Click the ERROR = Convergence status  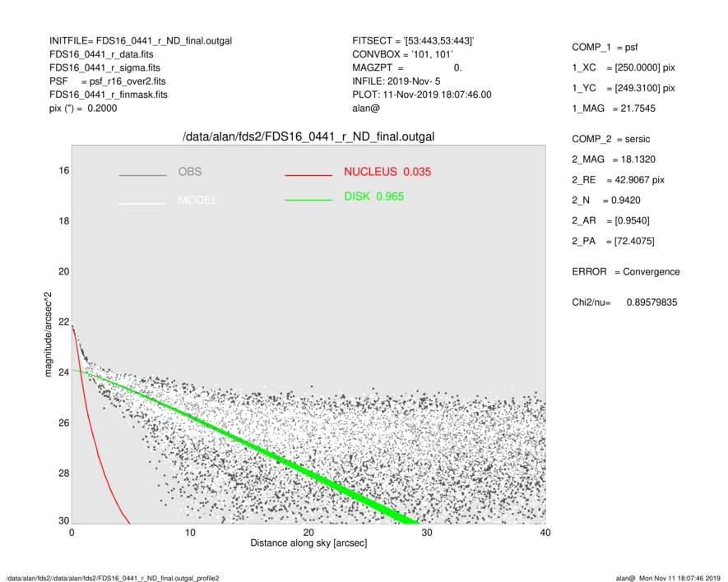click(625, 272)
